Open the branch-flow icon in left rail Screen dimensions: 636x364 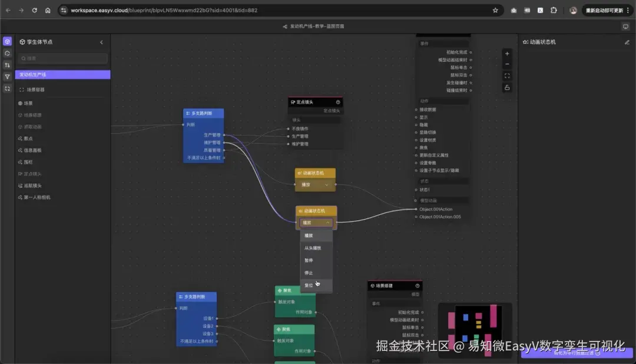(x=7, y=65)
